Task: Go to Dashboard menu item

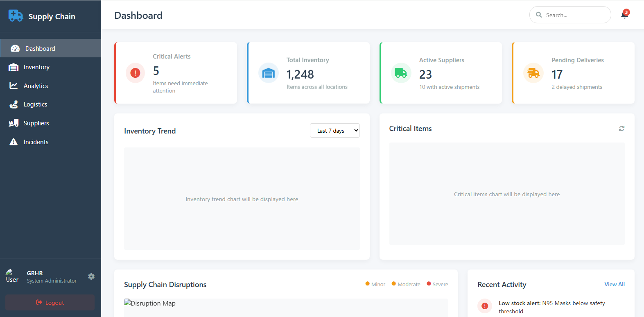Action: tap(51, 48)
